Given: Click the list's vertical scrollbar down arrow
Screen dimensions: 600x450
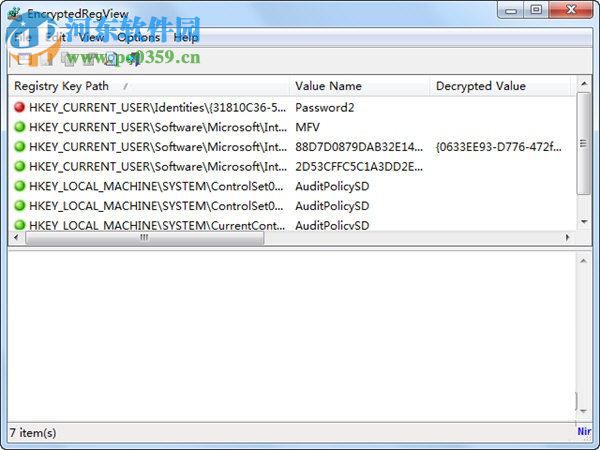Looking at the screenshot, I should pyautogui.click(x=584, y=222).
